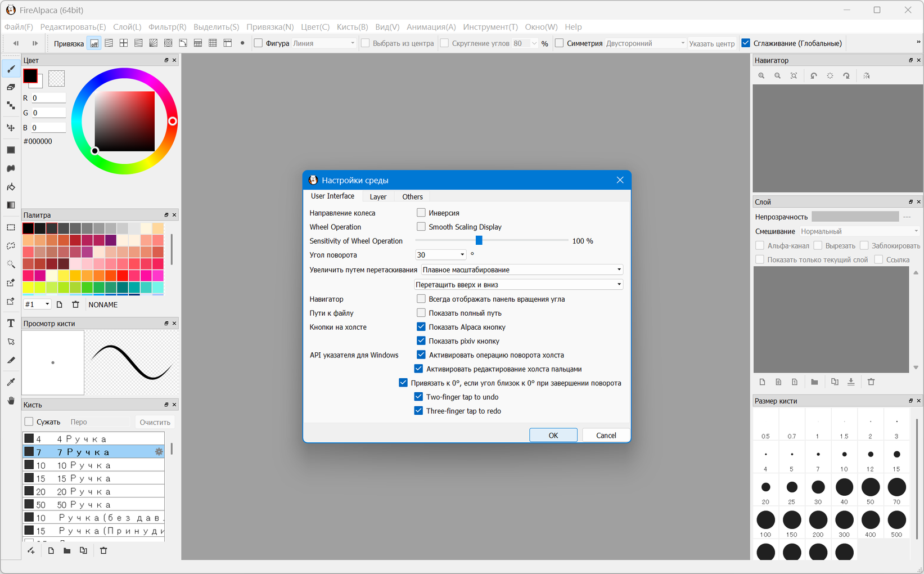Add a layer folder in Layer panel
This screenshot has width=924, height=574.
coord(814,382)
